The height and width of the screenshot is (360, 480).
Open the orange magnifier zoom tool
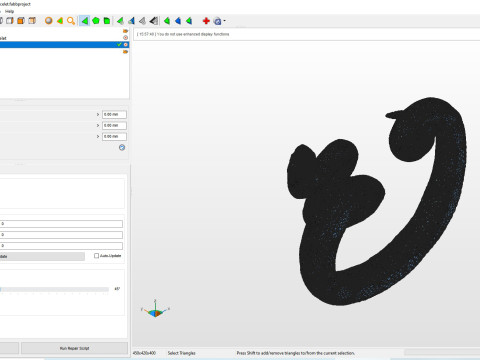(71, 21)
